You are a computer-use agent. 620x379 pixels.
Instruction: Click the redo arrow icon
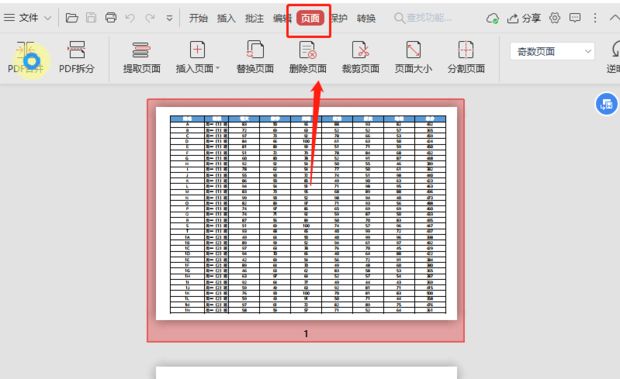point(150,18)
